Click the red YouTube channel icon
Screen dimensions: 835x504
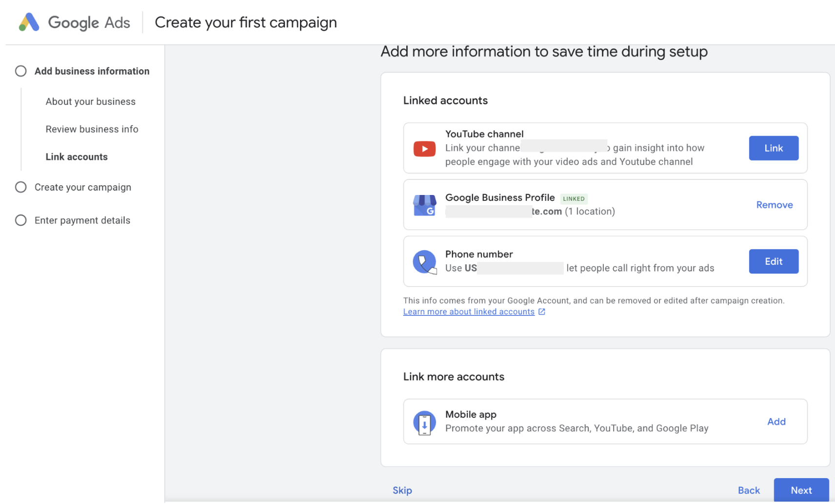(424, 149)
